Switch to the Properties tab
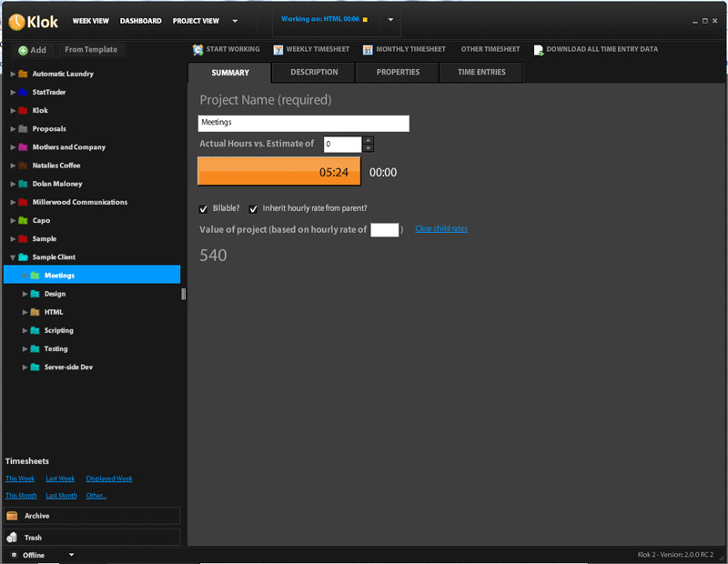The image size is (728, 564). pyautogui.click(x=398, y=73)
